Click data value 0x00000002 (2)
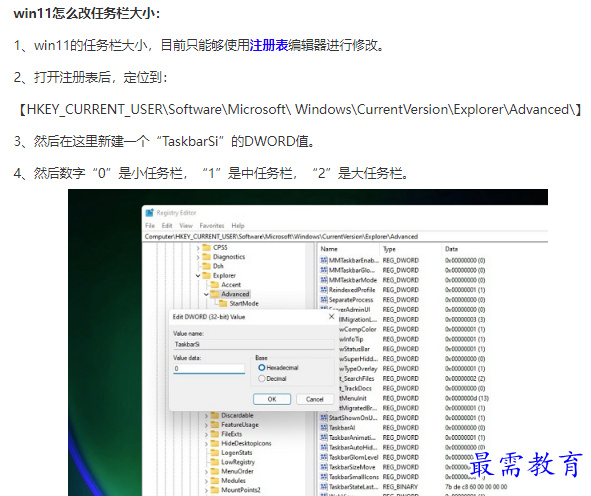This screenshot has width=591, height=496. (x=465, y=378)
